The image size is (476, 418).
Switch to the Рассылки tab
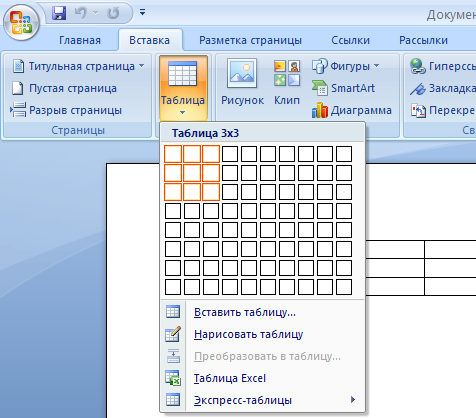[423, 40]
